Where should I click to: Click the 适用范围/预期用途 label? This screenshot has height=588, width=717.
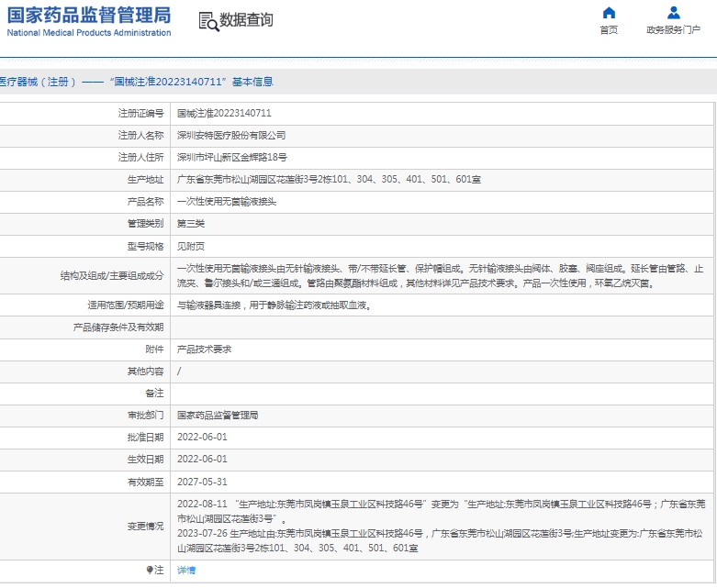point(125,305)
